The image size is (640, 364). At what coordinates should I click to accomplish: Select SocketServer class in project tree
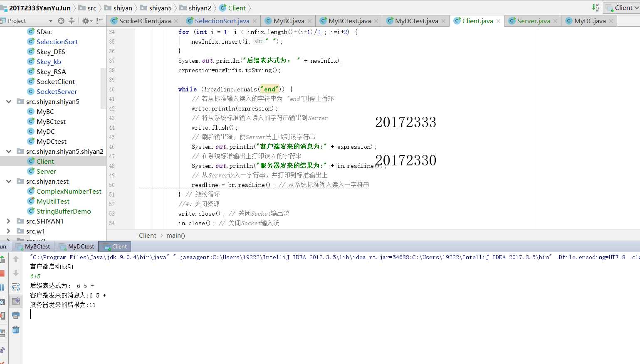(52, 91)
